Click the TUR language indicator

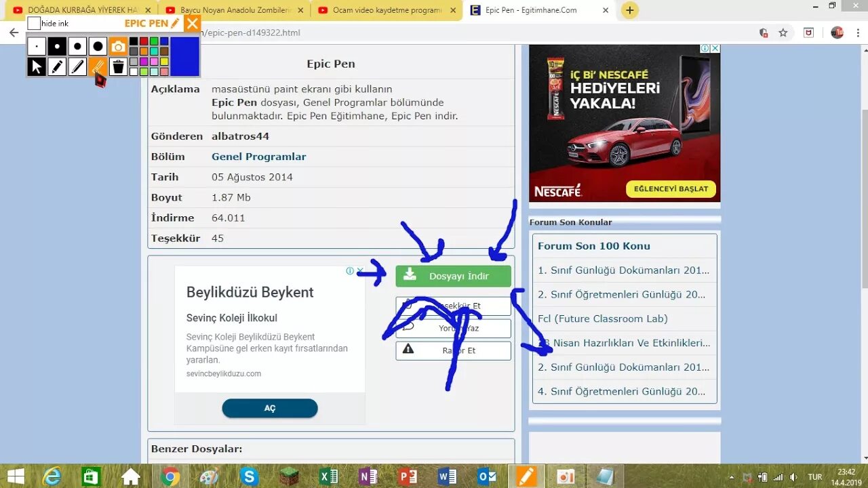(814, 477)
